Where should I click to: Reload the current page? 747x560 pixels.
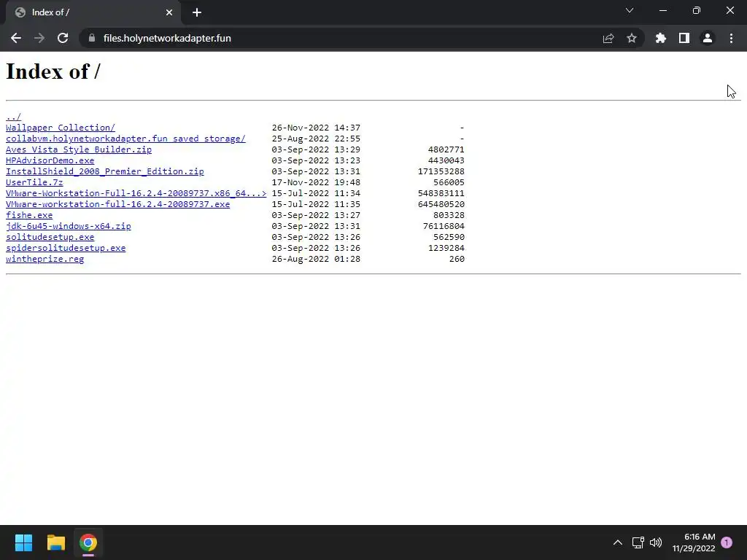pyautogui.click(x=63, y=38)
